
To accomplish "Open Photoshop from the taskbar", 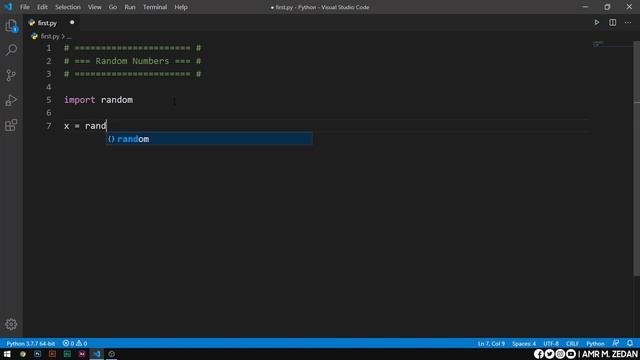I will pos(38,354).
